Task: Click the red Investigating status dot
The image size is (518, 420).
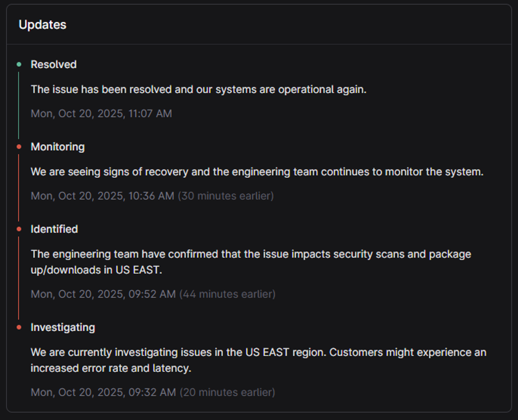Action: [x=19, y=327]
